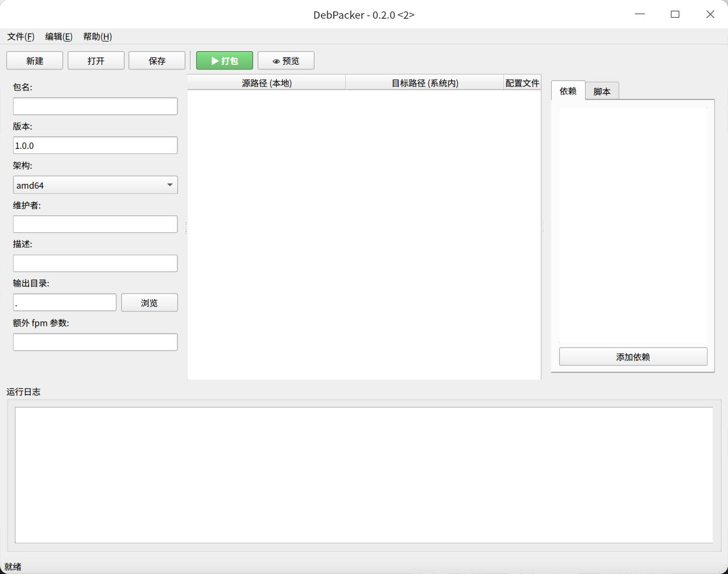The height and width of the screenshot is (574, 728).
Task: Click the 额外 fpm 参数 input field
Action: pos(96,342)
